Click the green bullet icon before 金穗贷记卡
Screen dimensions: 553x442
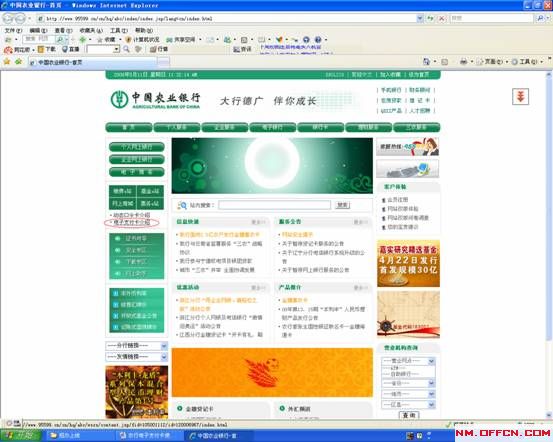coord(180,408)
